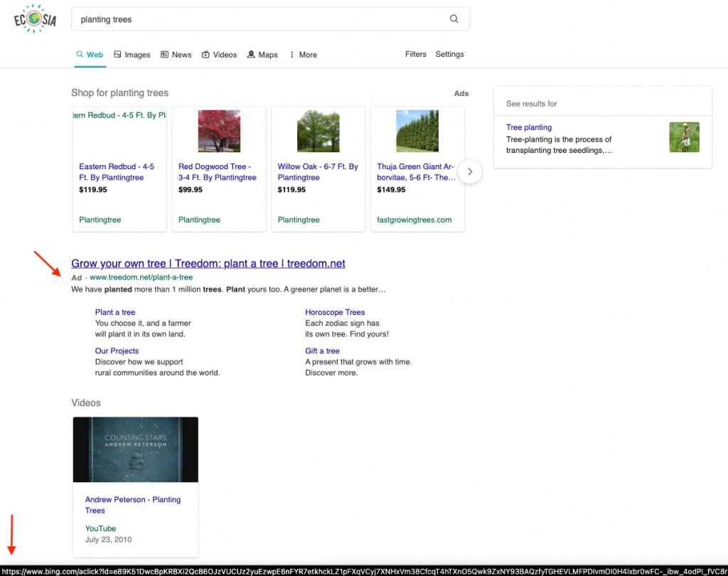Click the Red Dogwood Tree image
Viewport: 728px width, 576px height.
click(219, 131)
